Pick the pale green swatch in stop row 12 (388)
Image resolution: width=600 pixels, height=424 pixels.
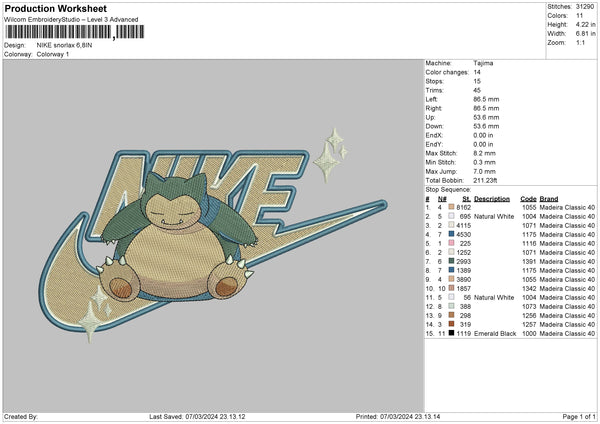(x=451, y=306)
